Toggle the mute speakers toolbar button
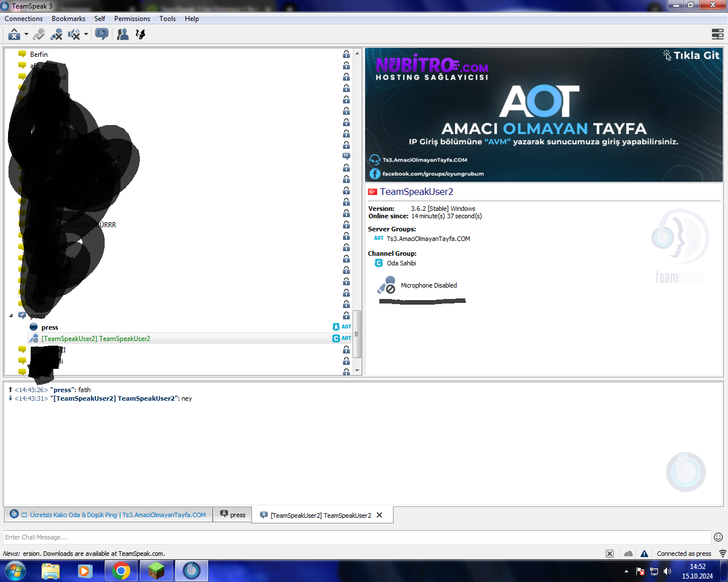Image resolution: width=728 pixels, height=582 pixels. point(74,35)
